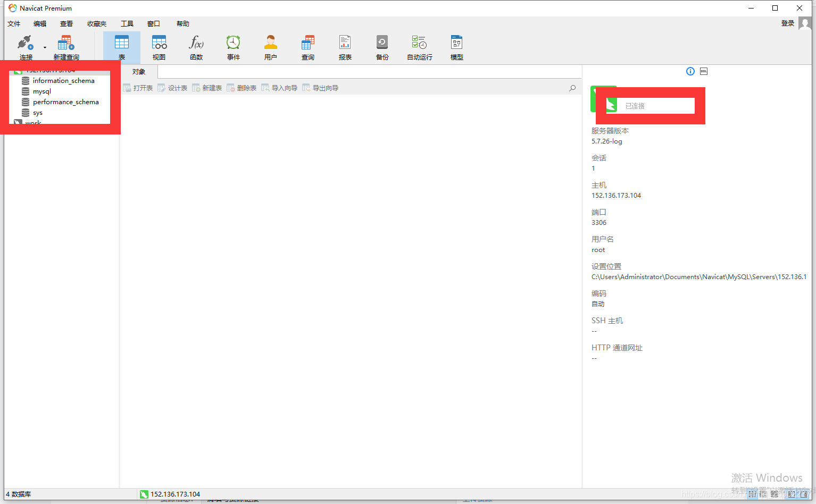
Task: Open the 文件 menu
Action: [x=14, y=23]
